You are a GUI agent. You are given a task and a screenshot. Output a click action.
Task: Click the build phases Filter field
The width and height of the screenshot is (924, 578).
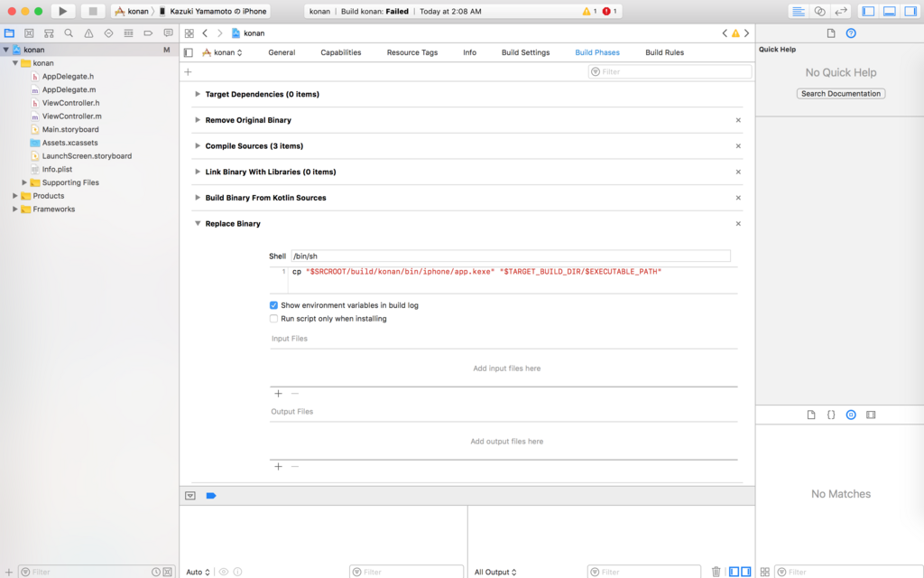pyautogui.click(x=670, y=72)
